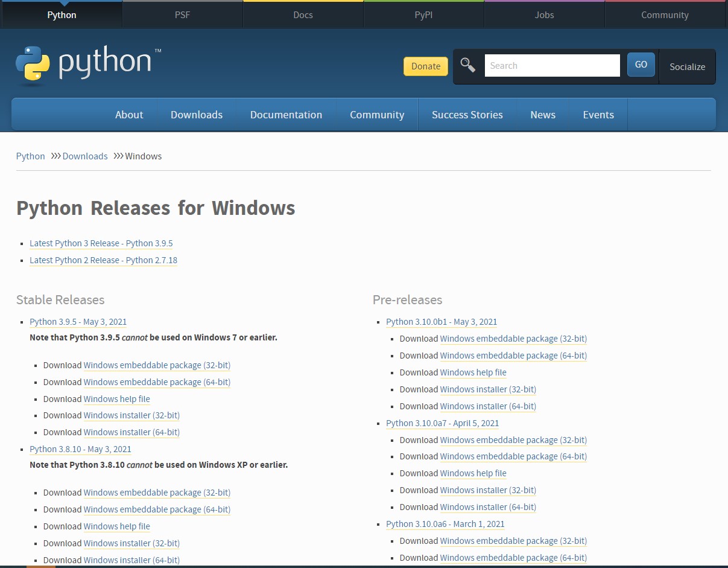
Task: Click the Python logo icon
Action: (33, 63)
